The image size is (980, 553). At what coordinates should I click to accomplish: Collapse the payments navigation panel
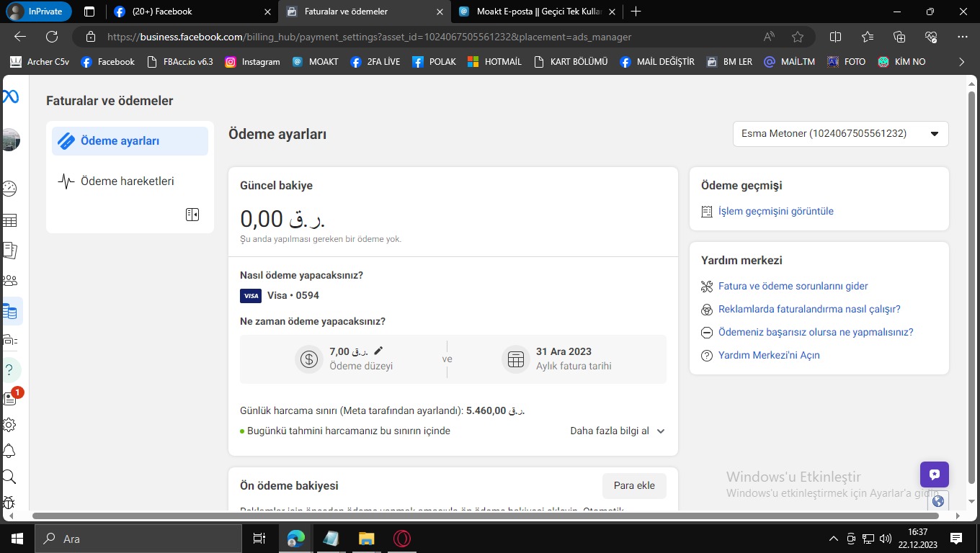192,215
